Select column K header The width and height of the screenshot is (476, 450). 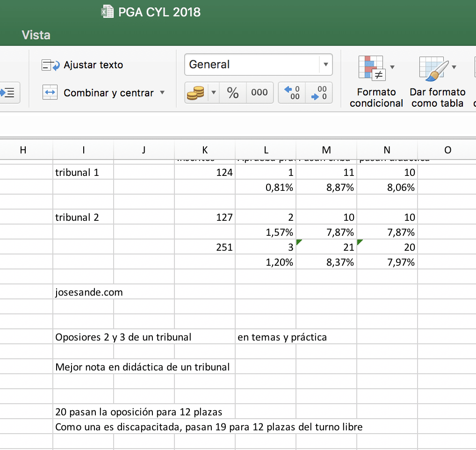click(x=205, y=150)
